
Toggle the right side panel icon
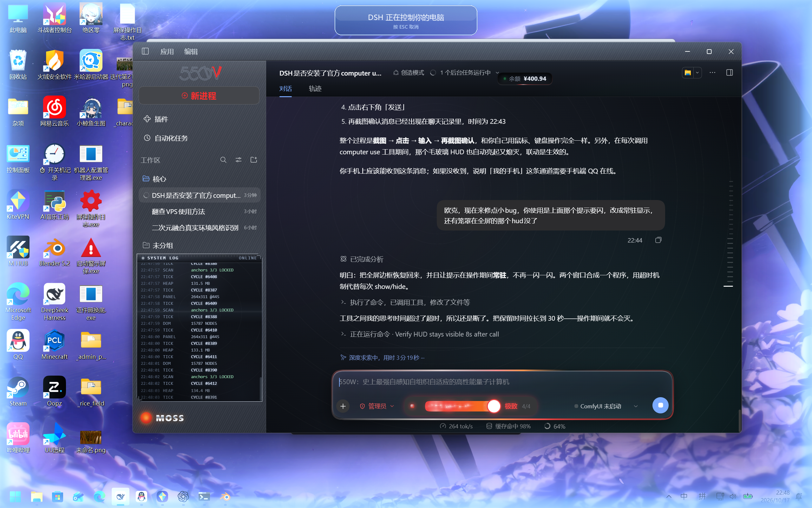click(x=730, y=73)
